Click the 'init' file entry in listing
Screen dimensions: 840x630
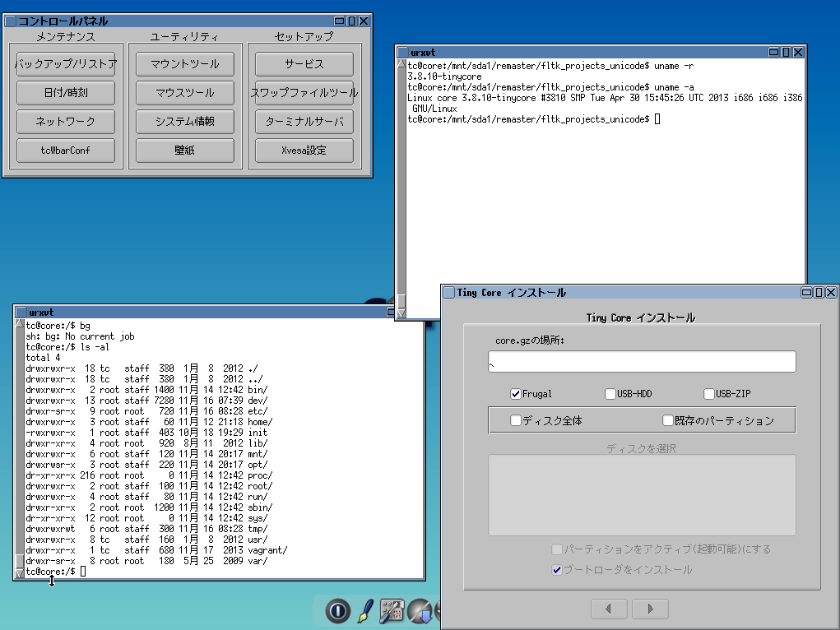tap(258, 433)
